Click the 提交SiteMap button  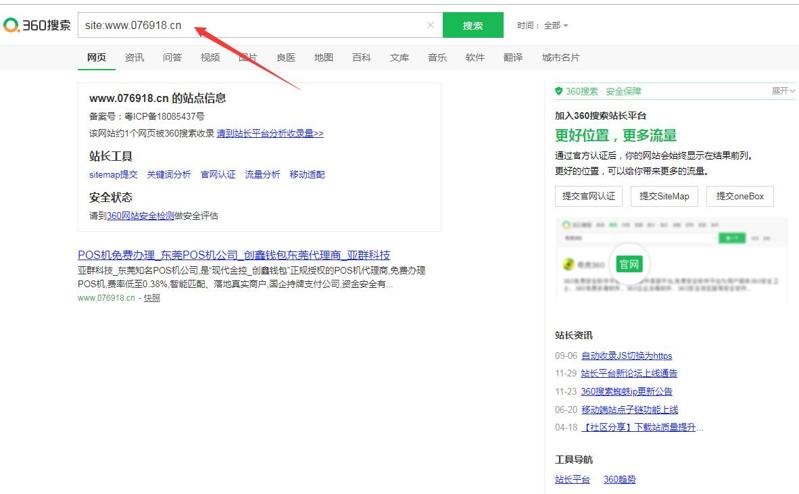coord(664,196)
